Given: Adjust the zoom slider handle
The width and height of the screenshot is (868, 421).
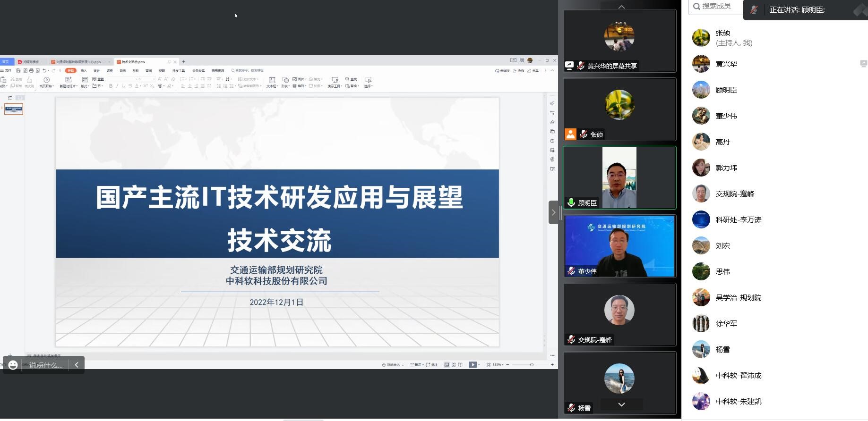Looking at the screenshot, I should pos(532,365).
